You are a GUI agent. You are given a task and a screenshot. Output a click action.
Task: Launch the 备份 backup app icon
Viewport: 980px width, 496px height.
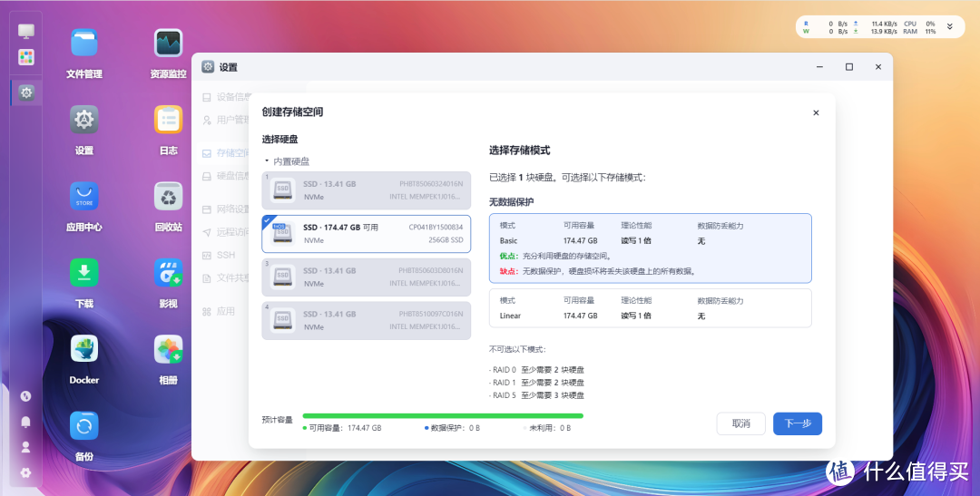[83, 426]
